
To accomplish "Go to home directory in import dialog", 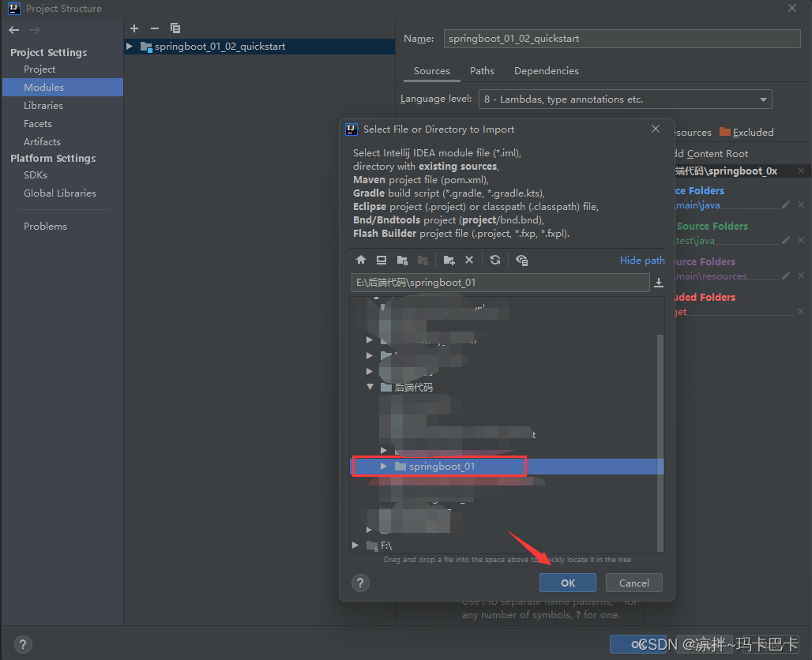I will click(x=361, y=260).
